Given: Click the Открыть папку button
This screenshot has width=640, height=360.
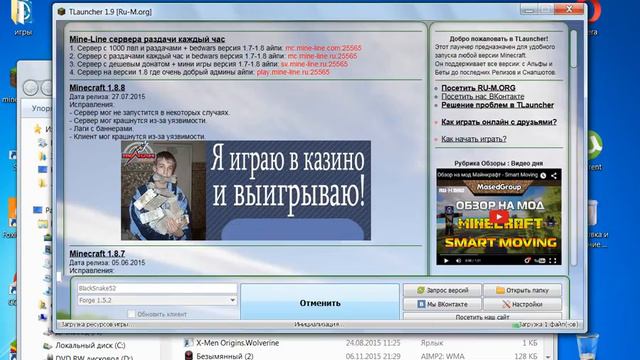Looking at the screenshot, I should (x=522, y=290).
